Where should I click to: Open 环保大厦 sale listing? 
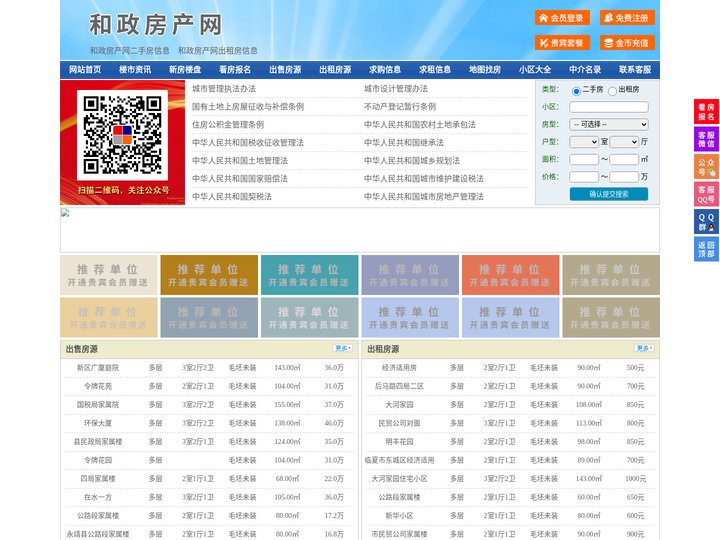coord(98,423)
